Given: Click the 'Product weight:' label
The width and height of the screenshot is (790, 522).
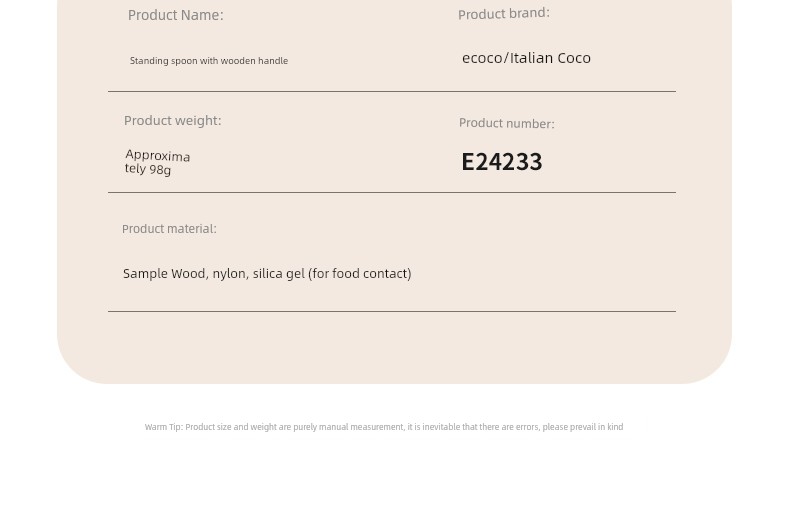Looking at the screenshot, I should coord(172,121).
